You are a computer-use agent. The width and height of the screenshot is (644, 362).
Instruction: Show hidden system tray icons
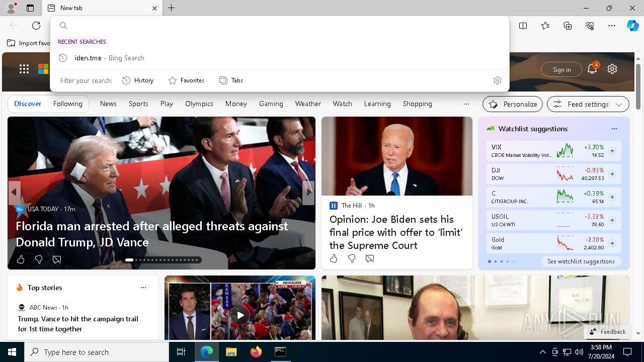pyautogui.click(x=542, y=352)
